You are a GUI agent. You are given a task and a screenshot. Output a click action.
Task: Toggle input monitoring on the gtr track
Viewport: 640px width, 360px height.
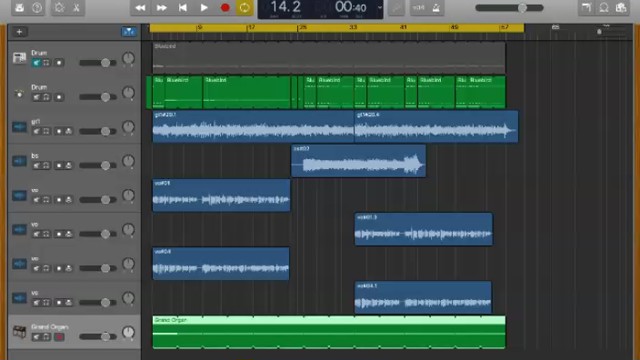[x=69, y=131]
